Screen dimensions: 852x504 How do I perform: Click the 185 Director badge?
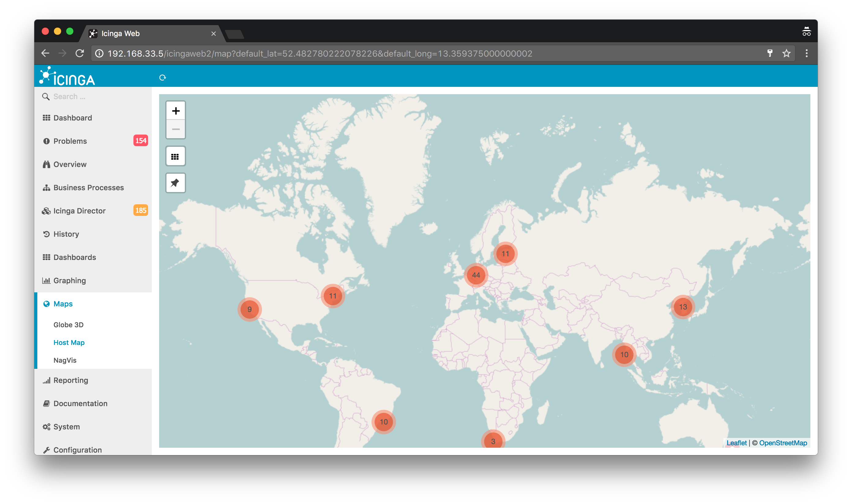(x=141, y=211)
